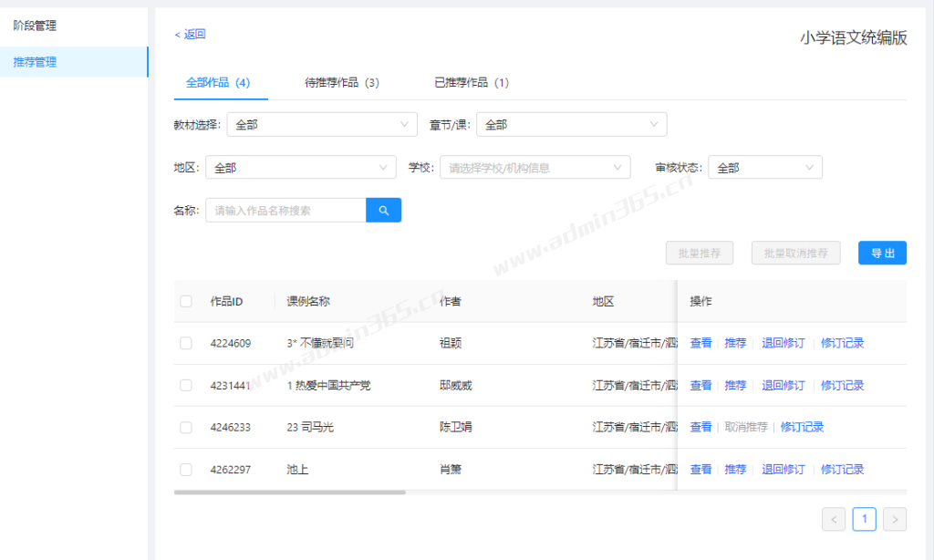Click 取消推荐 for 23 司马光
This screenshot has width=934, height=560.
pyautogui.click(x=745, y=428)
